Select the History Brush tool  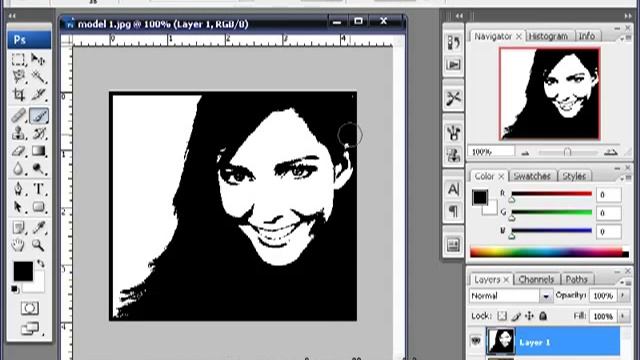39,133
